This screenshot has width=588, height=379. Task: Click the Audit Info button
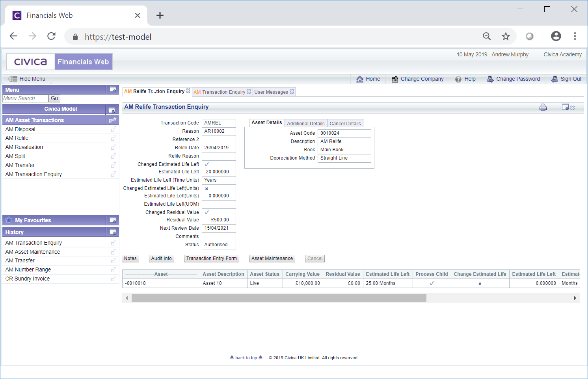pyautogui.click(x=162, y=258)
